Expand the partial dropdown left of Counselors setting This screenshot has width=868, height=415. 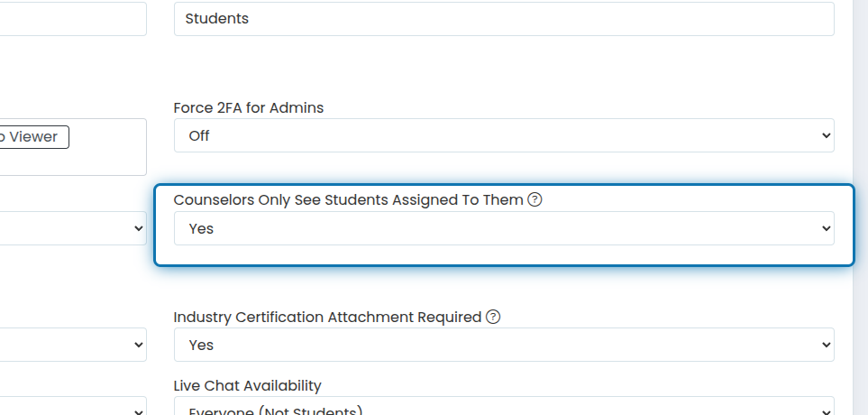click(x=73, y=228)
